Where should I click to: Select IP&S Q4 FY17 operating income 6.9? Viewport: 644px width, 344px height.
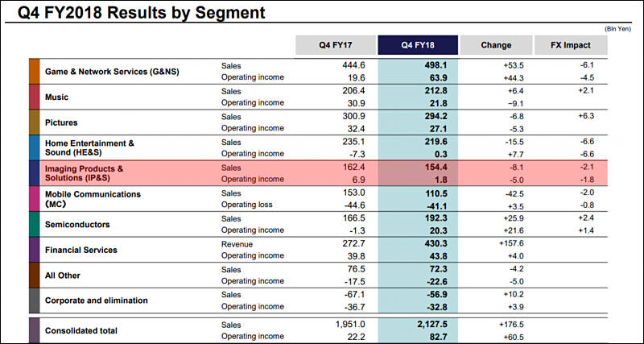click(x=358, y=179)
